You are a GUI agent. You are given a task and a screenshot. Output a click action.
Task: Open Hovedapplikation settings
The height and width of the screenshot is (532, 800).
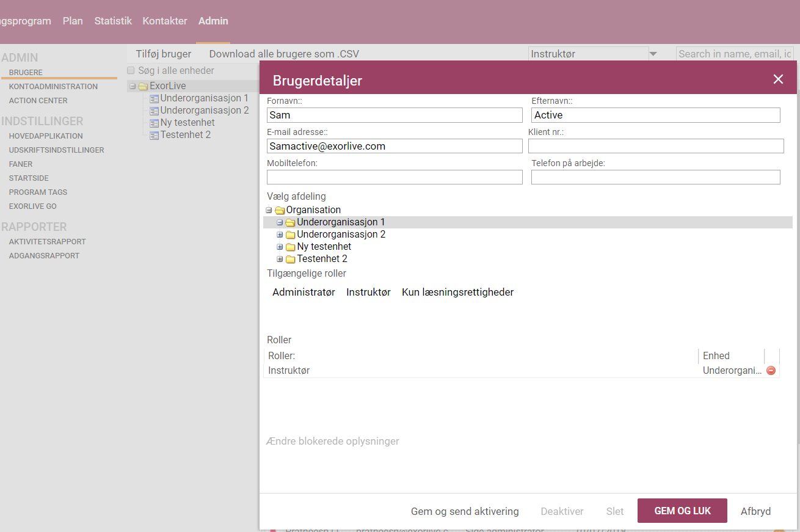click(46, 136)
